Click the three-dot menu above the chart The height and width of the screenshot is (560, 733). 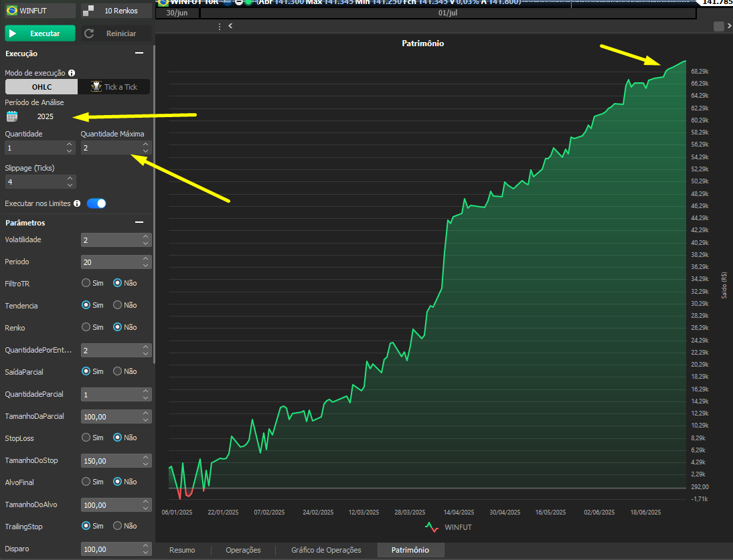click(x=220, y=27)
